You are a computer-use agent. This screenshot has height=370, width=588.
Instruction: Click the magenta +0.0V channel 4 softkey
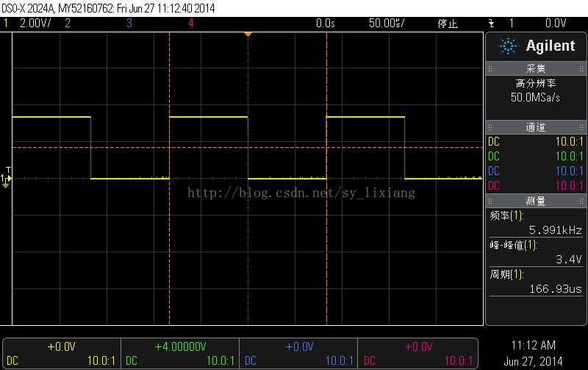417,354
